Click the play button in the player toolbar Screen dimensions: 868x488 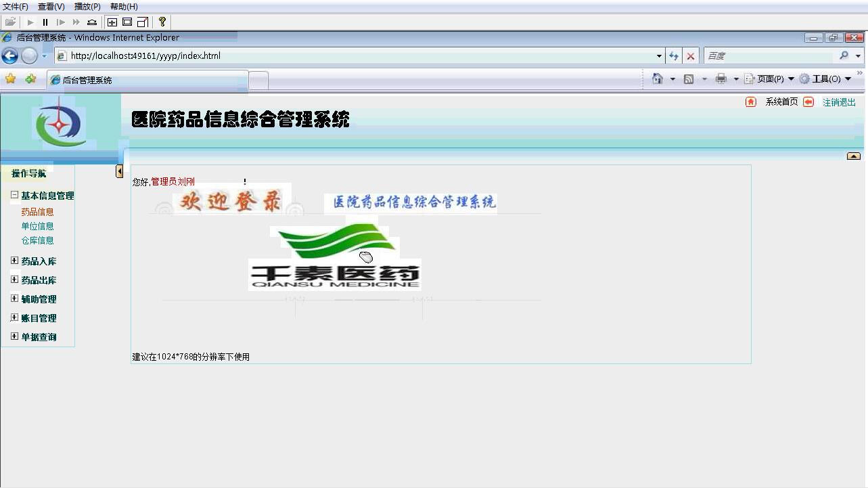pyautogui.click(x=30, y=22)
